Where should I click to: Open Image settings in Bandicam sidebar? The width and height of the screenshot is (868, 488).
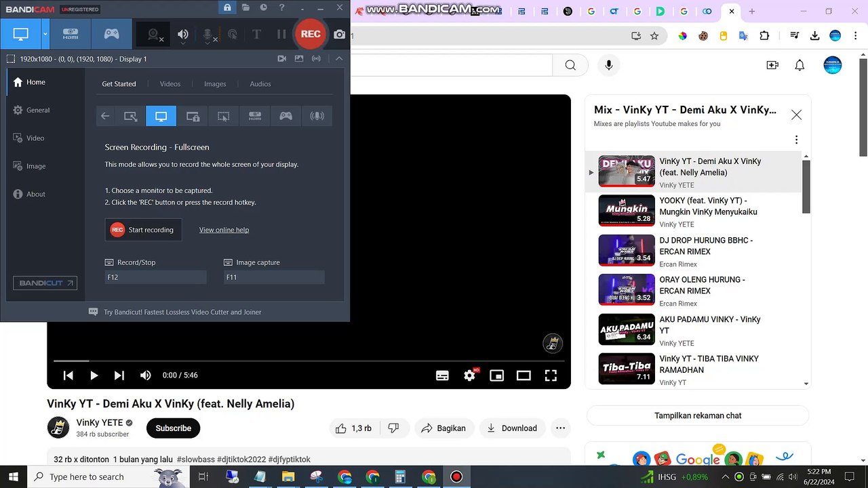pyautogui.click(x=44, y=166)
